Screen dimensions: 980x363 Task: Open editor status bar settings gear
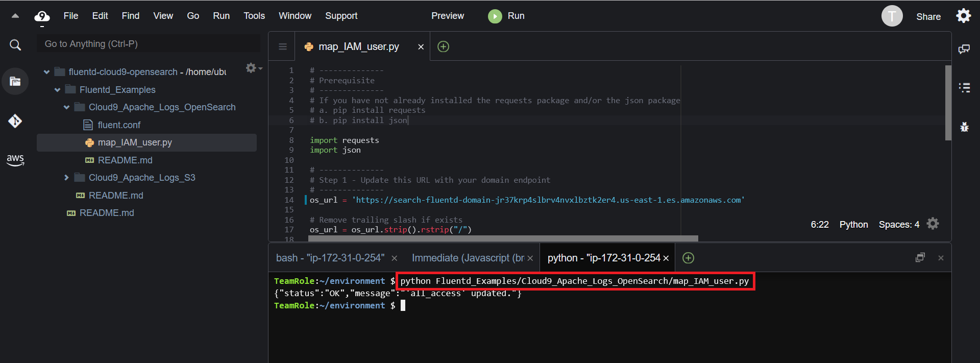coord(933,224)
